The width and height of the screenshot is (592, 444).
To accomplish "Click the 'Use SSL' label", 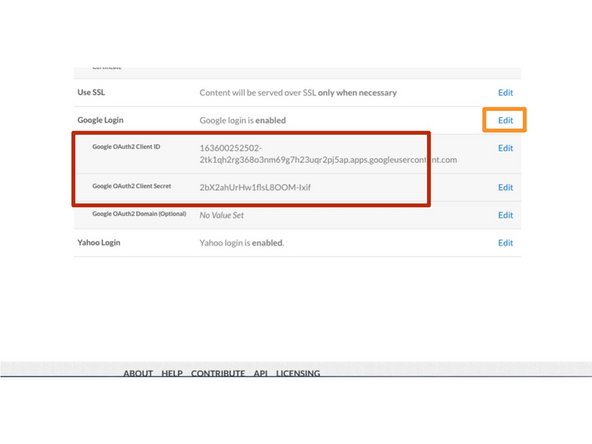I will [91, 92].
